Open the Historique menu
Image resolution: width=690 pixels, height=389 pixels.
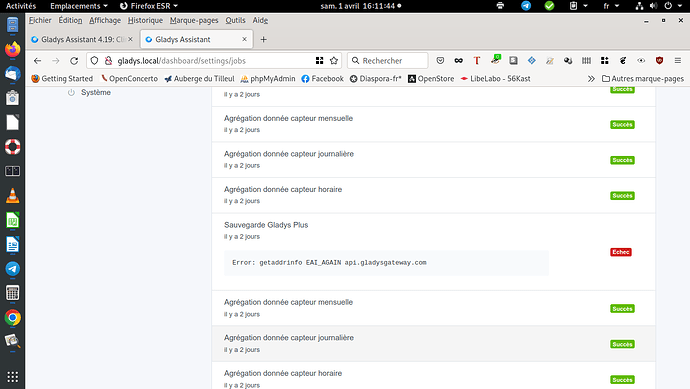click(x=145, y=20)
